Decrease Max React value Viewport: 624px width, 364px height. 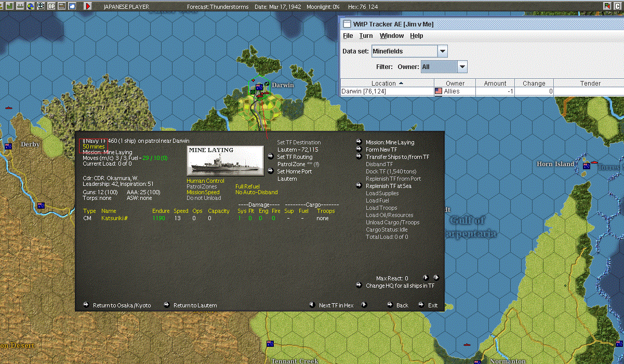click(x=426, y=278)
